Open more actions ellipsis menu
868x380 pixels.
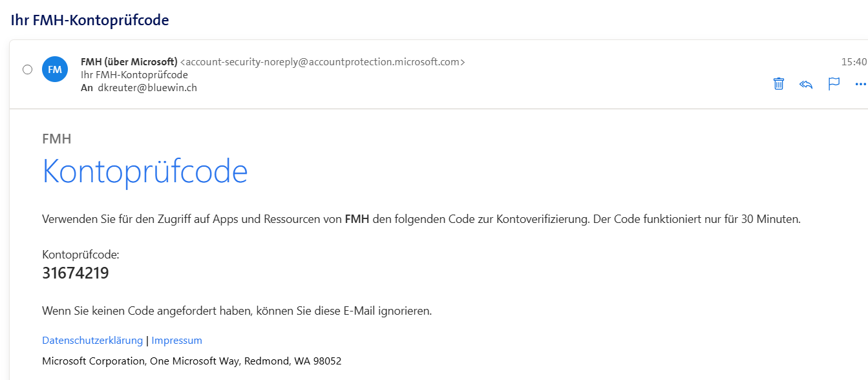tap(860, 84)
